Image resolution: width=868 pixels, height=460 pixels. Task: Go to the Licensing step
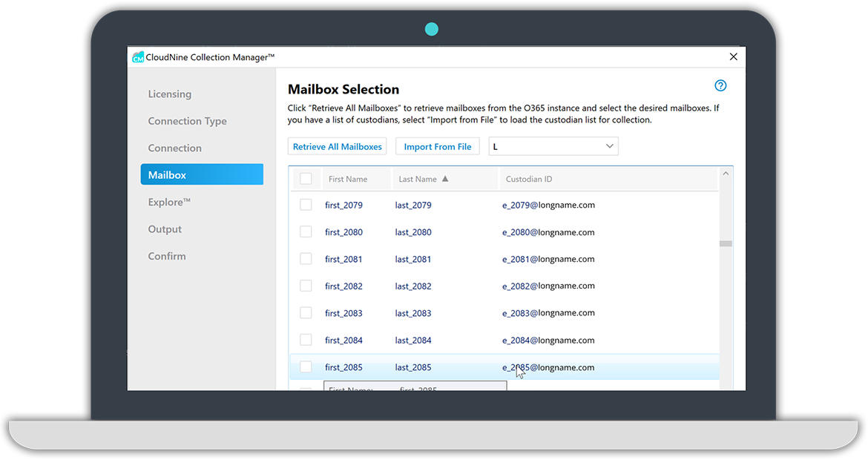pyautogui.click(x=169, y=94)
